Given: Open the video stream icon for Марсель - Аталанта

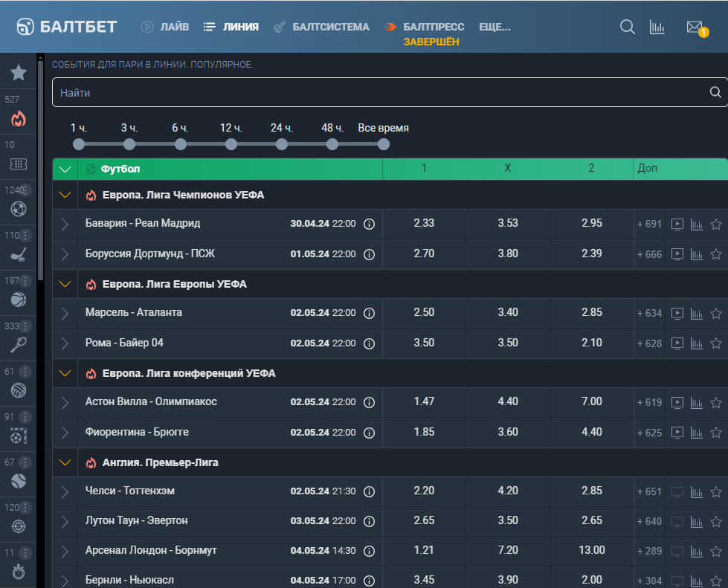Looking at the screenshot, I should point(677,313).
